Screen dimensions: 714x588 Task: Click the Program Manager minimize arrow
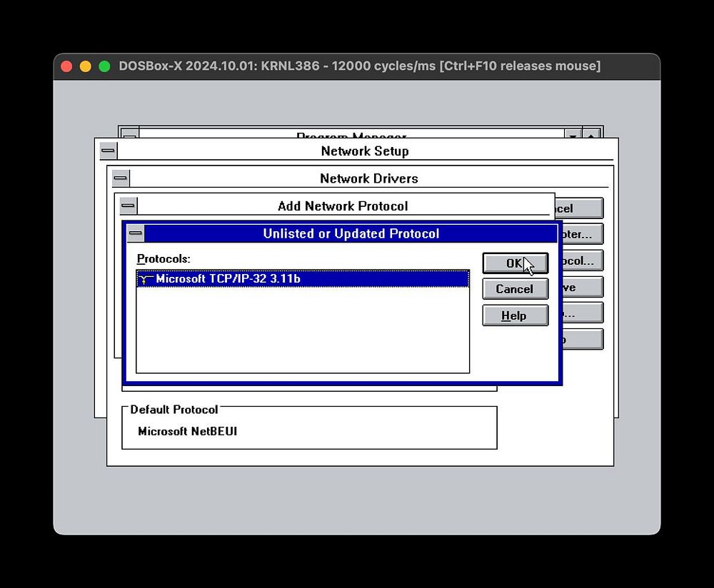[x=573, y=134]
